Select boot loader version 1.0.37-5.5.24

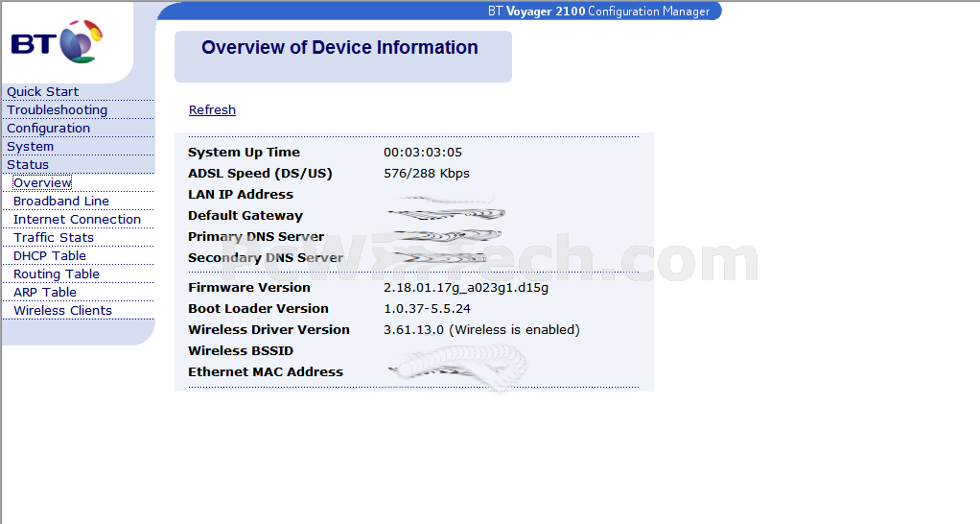pyautogui.click(x=428, y=309)
